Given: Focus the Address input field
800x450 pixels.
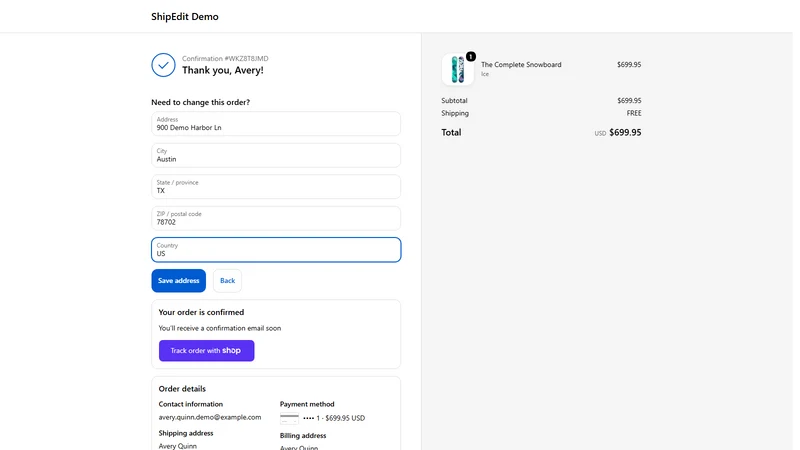Looking at the screenshot, I should click(276, 124).
